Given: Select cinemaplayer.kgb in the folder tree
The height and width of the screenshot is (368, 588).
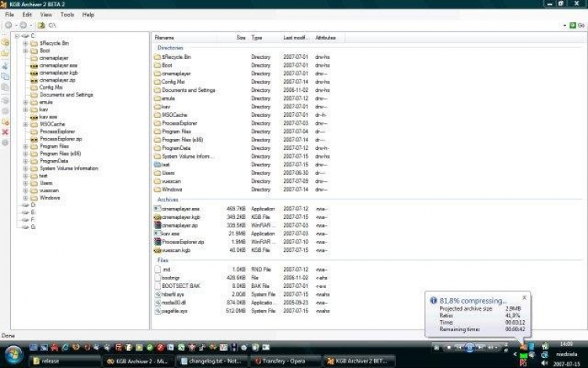Looking at the screenshot, I should (59, 73).
